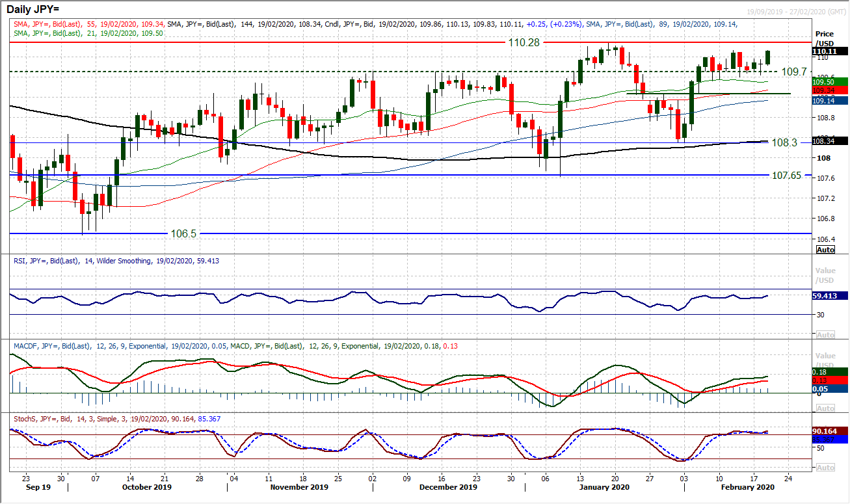Select the RSI value tag 59.413
The height and width of the screenshot is (504, 850).
(x=829, y=296)
